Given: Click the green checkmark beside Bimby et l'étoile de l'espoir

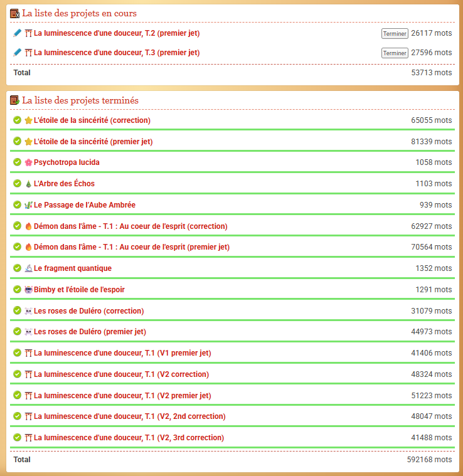Looking at the screenshot, I should (x=17, y=290).
